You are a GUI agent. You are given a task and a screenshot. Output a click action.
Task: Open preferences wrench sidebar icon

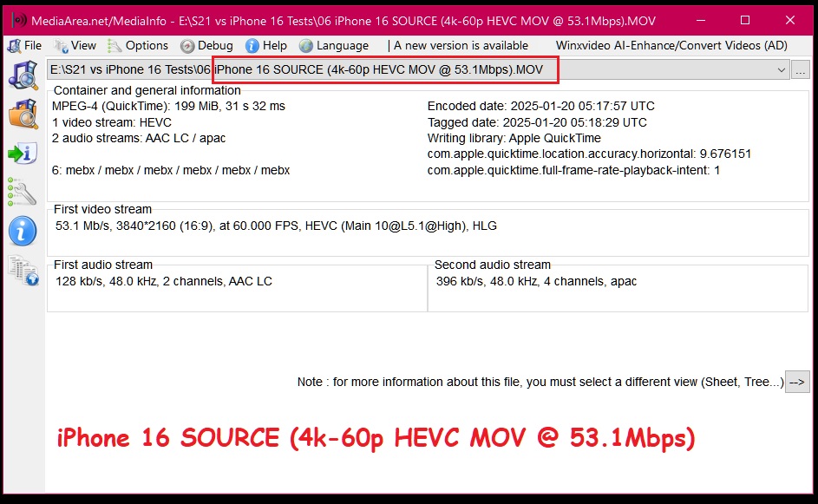click(22, 192)
